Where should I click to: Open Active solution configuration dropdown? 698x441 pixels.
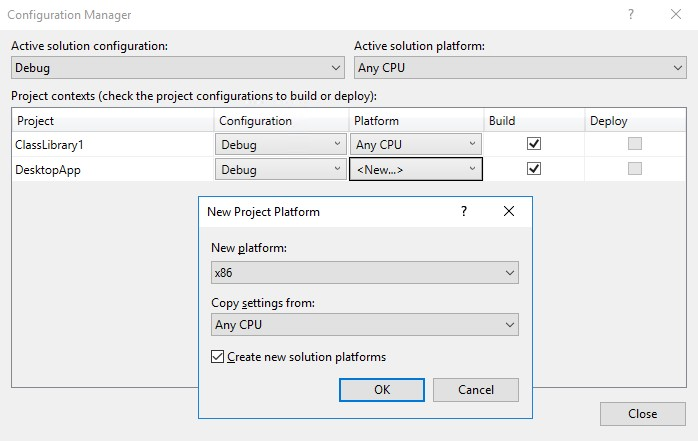click(x=178, y=67)
